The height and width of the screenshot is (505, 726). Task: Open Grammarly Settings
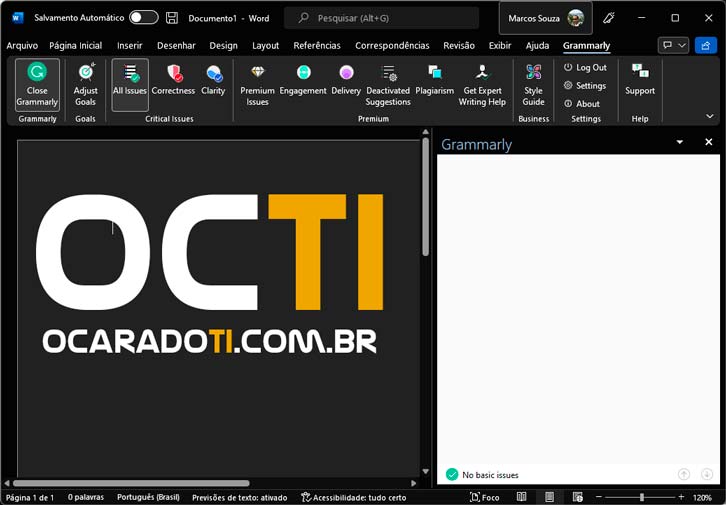(585, 86)
